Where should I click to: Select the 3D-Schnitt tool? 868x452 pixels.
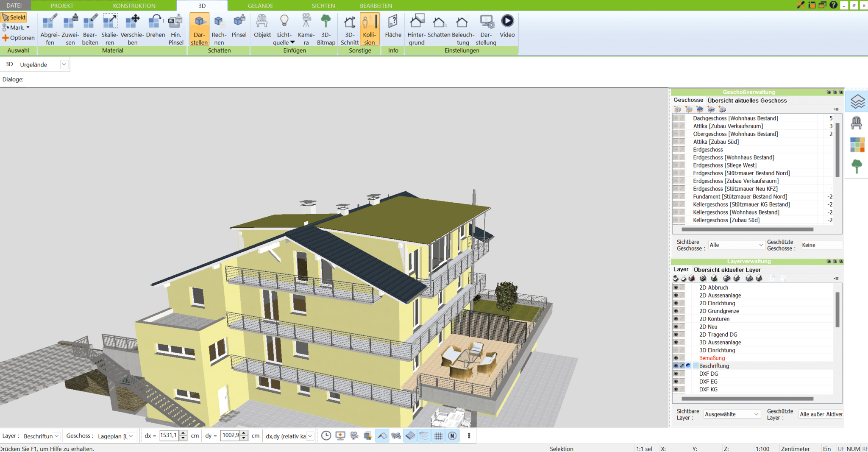pos(349,29)
